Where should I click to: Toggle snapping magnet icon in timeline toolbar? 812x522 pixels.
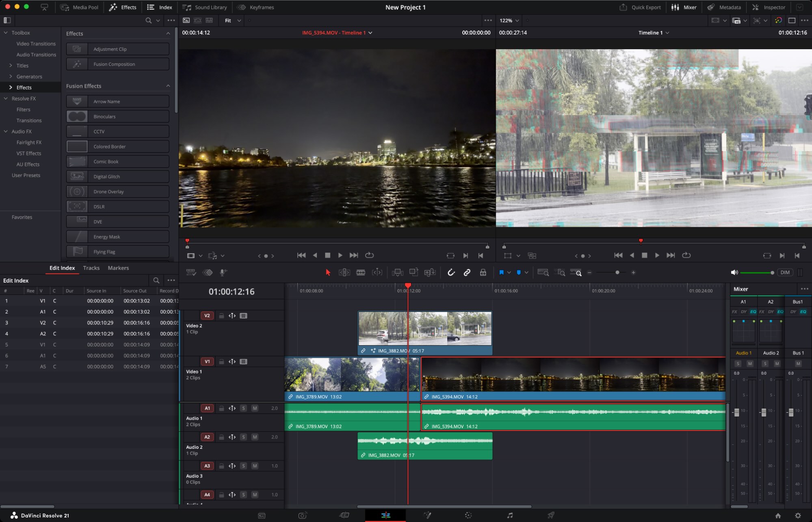pyautogui.click(x=451, y=272)
